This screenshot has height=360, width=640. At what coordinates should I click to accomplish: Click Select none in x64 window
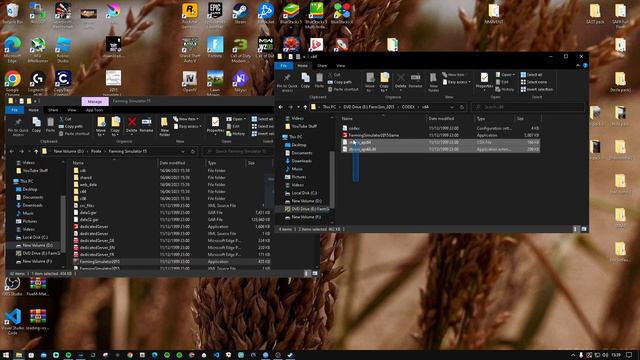tap(533, 82)
